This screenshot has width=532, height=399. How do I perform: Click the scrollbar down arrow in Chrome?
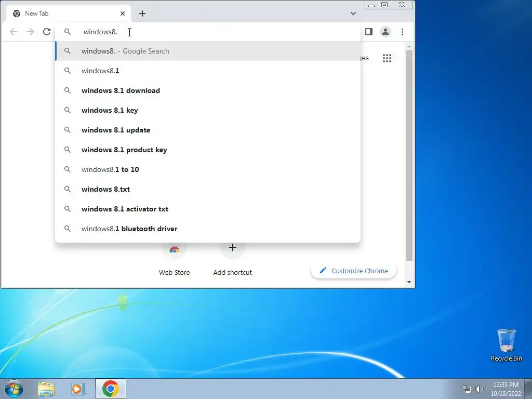[409, 282]
